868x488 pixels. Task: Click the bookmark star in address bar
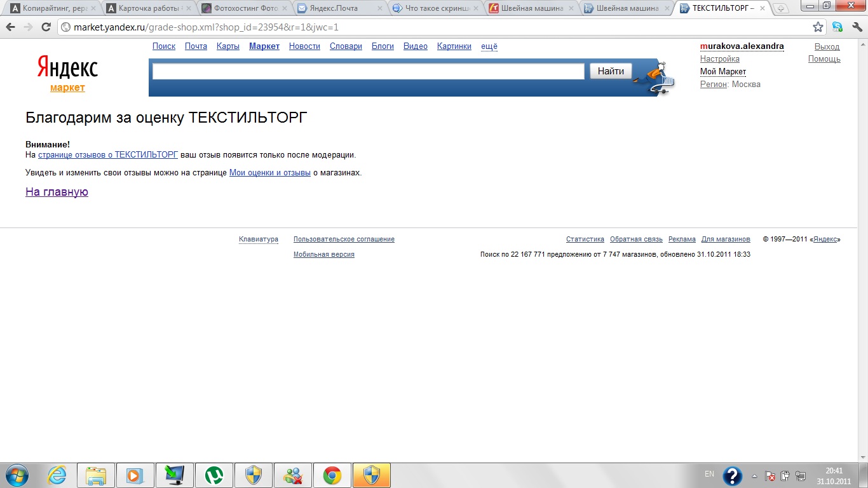coord(818,27)
